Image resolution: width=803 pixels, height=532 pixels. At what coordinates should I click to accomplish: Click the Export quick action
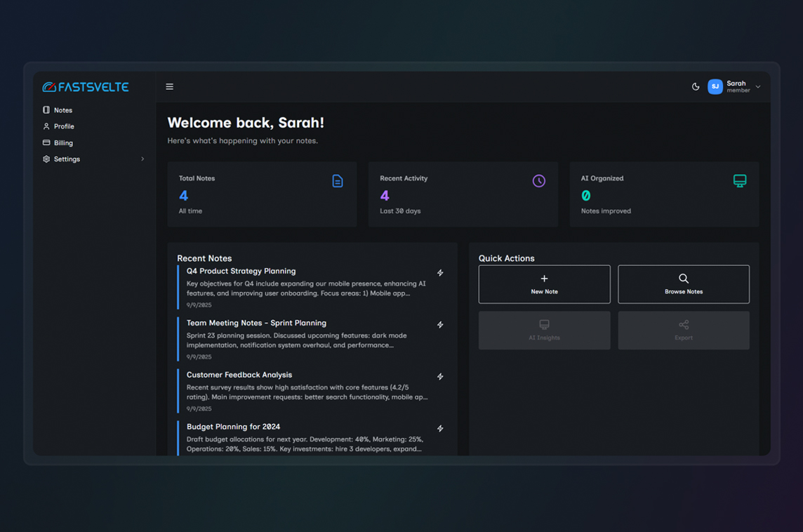click(x=684, y=331)
